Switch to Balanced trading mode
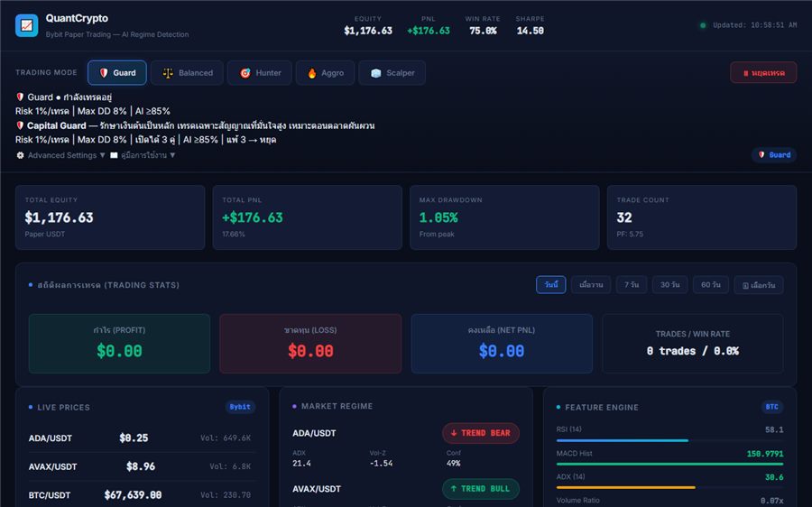Image resolution: width=812 pixels, height=507 pixels. coord(187,72)
